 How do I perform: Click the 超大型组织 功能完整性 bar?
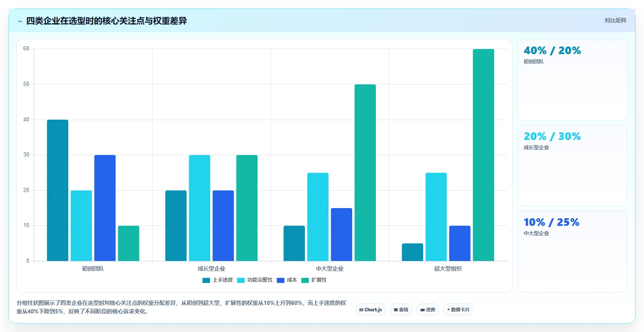(x=436, y=217)
